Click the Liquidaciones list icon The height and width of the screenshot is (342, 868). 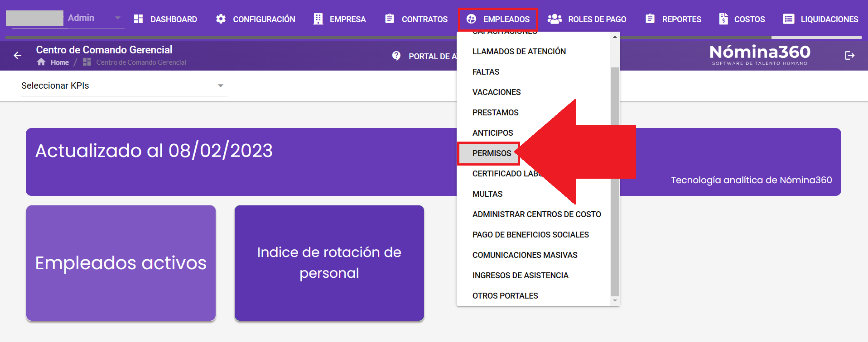pyautogui.click(x=789, y=19)
